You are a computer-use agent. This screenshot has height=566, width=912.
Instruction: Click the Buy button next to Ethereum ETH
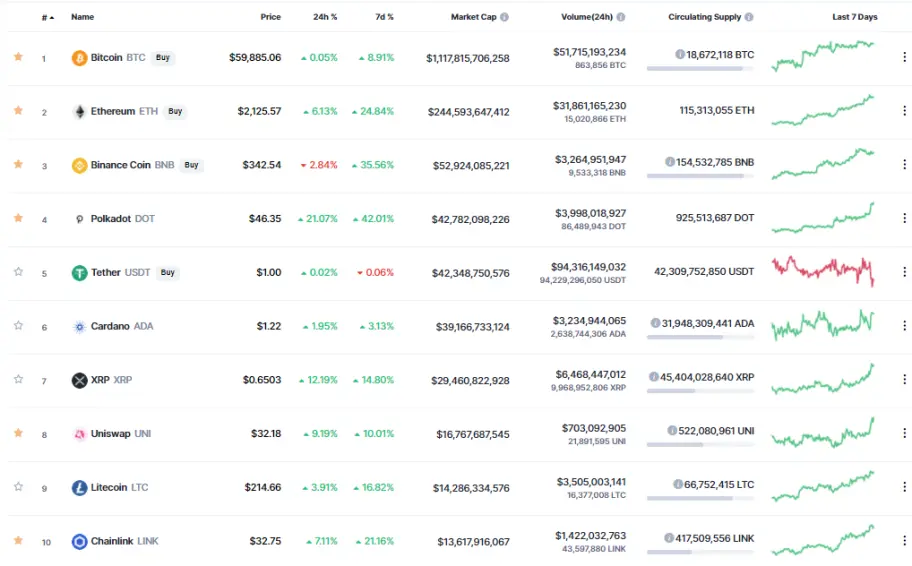click(x=175, y=111)
